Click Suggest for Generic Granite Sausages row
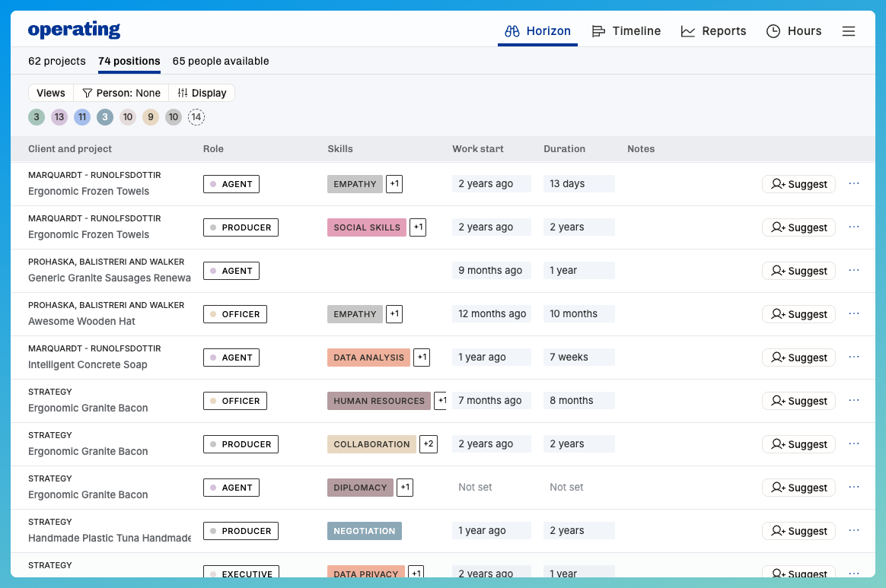This screenshot has height=588, width=886. (x=798, y=271)
